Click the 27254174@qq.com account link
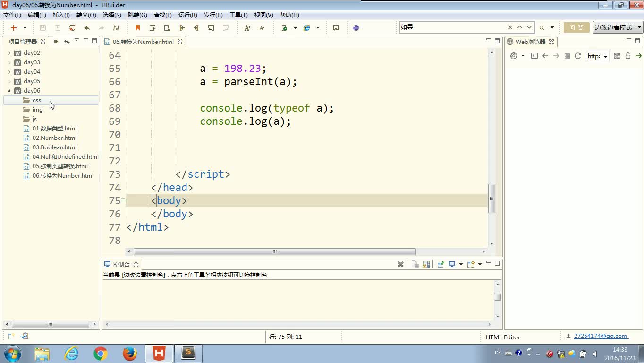This screenshot has height=363, width=644. (601, 336)
